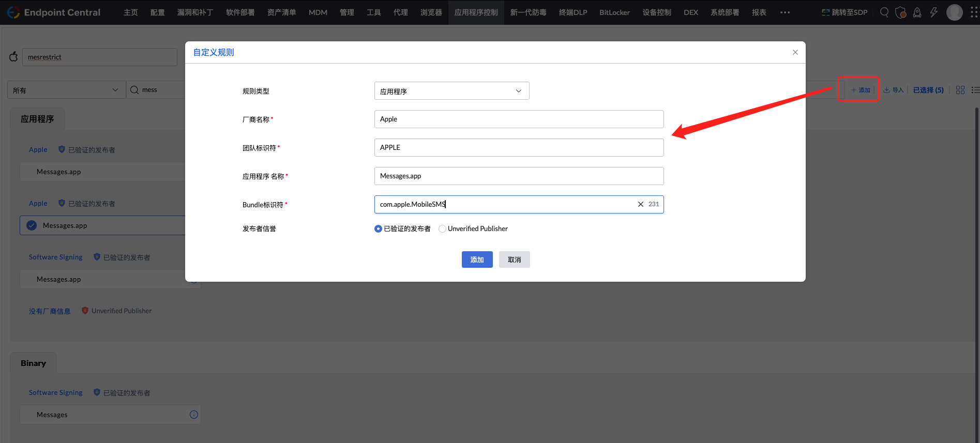Click the info icon beside Binary Messages
The width and height of the screenshot is (980, 443).
coord(194,415)
